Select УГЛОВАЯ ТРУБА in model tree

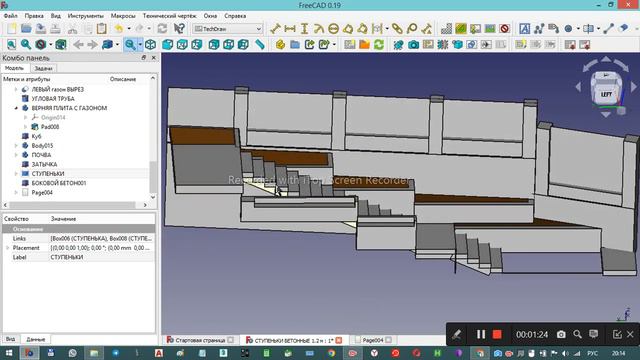[53, 98]
